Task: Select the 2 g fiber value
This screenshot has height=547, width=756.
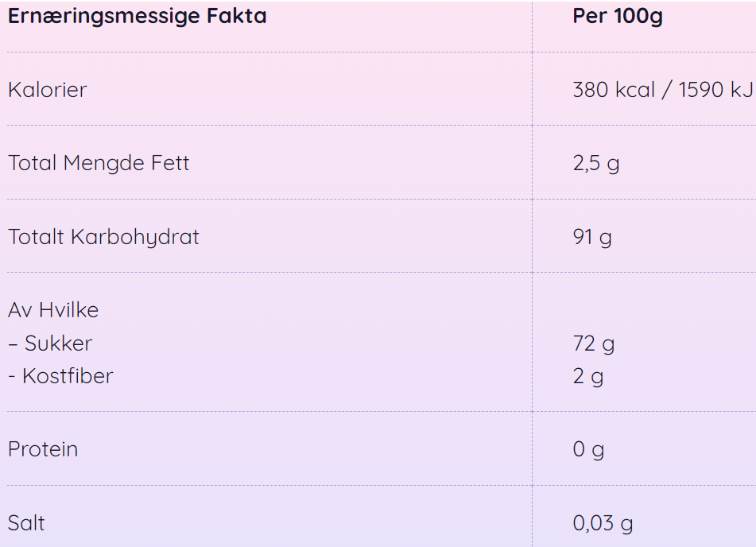Action: (x=588, y=377)
